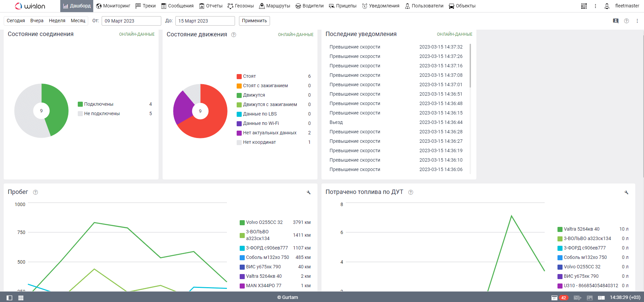Click the notification timestamped 14:37:32

click(x=396, y=47)
